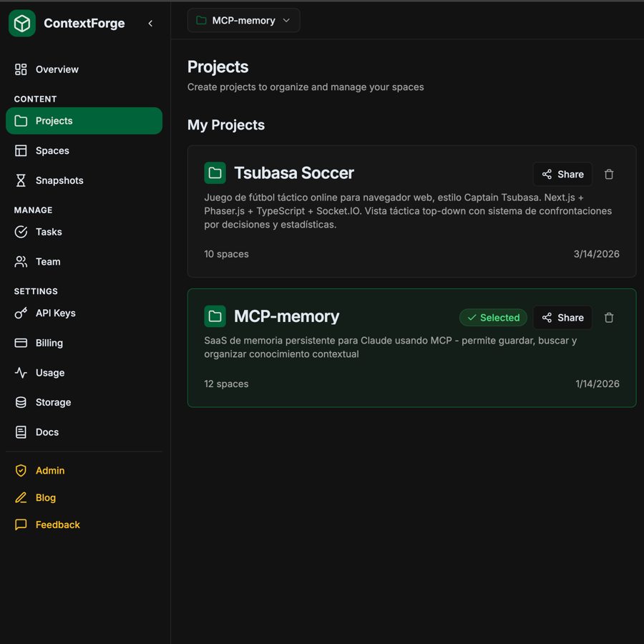Screen dimensions: 644x644
Task: Click the ContextForge logo icon
Action: click(21, 23)
